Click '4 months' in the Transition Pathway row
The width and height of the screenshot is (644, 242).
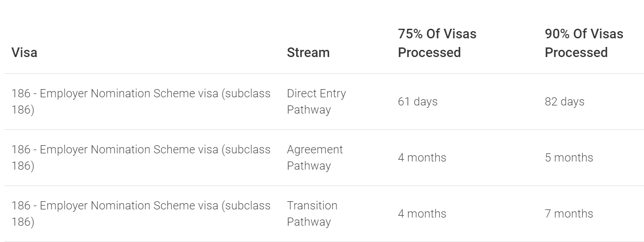422,214
